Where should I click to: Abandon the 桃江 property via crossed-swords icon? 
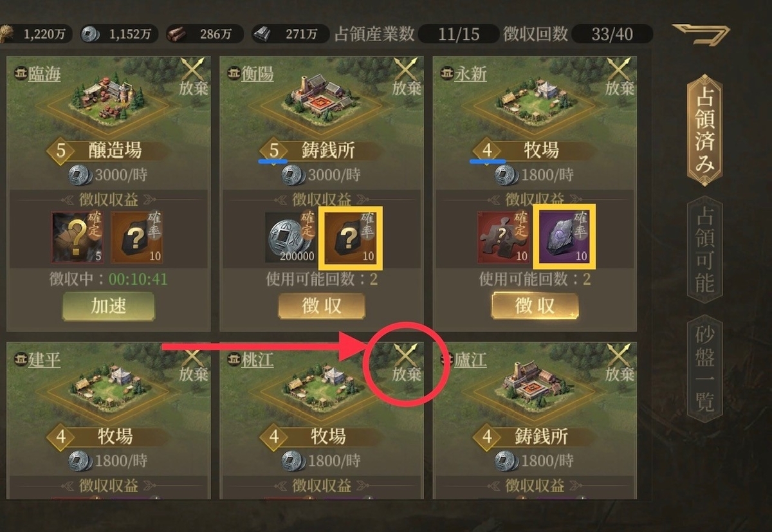click(406, 363)
